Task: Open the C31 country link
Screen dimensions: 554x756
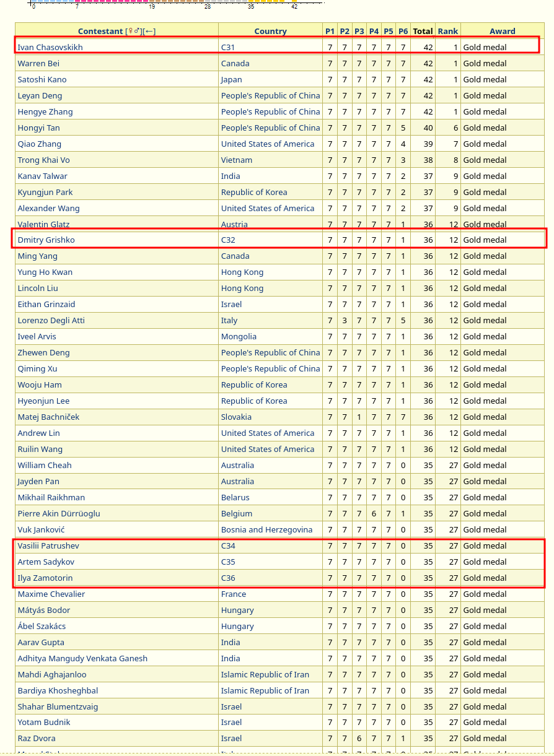Action: pyautogui.click(x=228, y=47)
